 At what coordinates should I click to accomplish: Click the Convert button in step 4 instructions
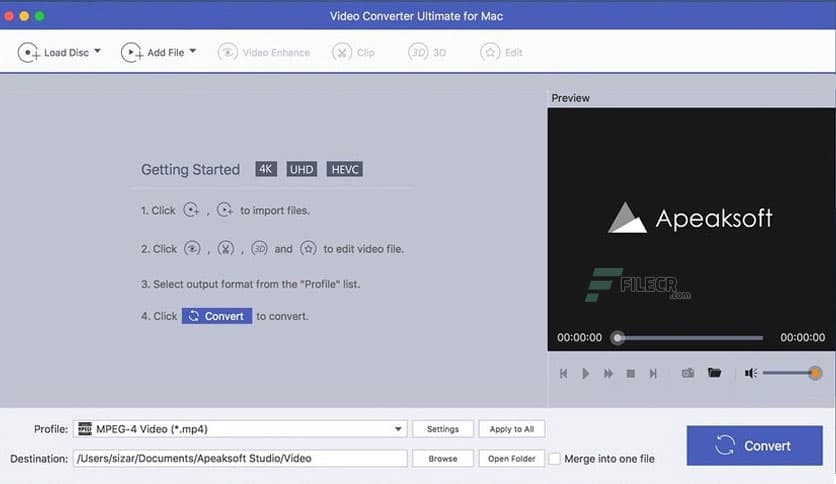tap(216, 316)
